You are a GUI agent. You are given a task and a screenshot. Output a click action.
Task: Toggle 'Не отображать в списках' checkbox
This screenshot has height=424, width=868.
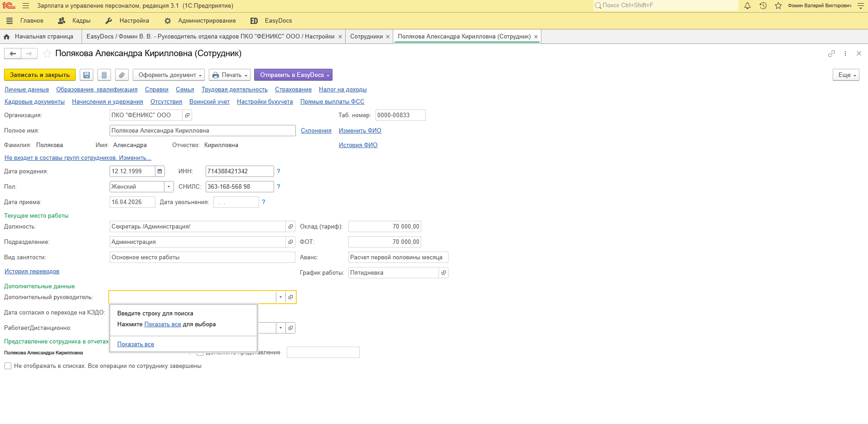8,366
